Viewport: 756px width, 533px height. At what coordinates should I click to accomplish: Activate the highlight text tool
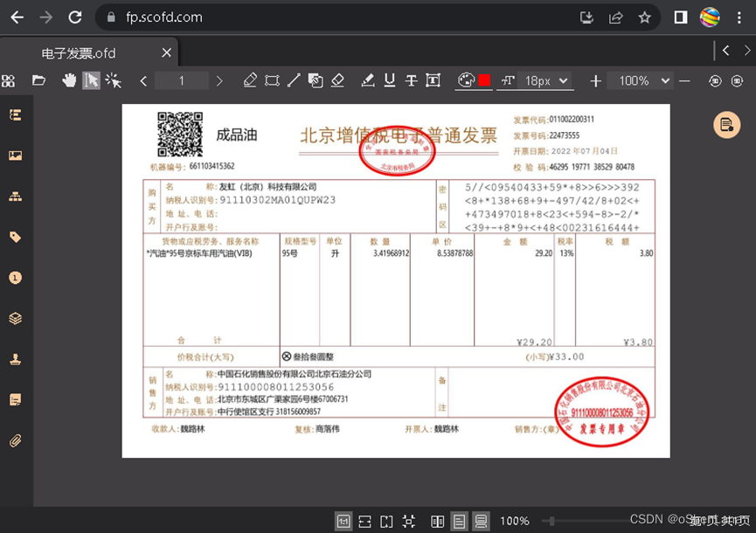[367, 80]
